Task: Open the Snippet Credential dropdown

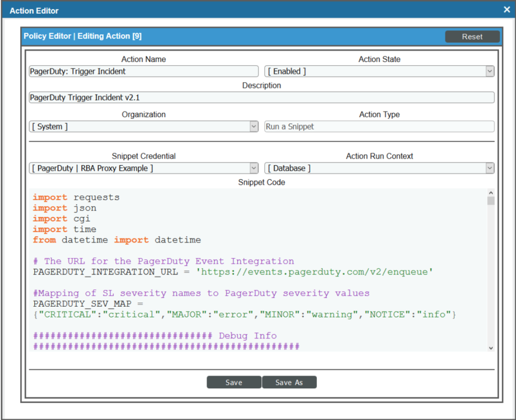Action: click(144, 168)
